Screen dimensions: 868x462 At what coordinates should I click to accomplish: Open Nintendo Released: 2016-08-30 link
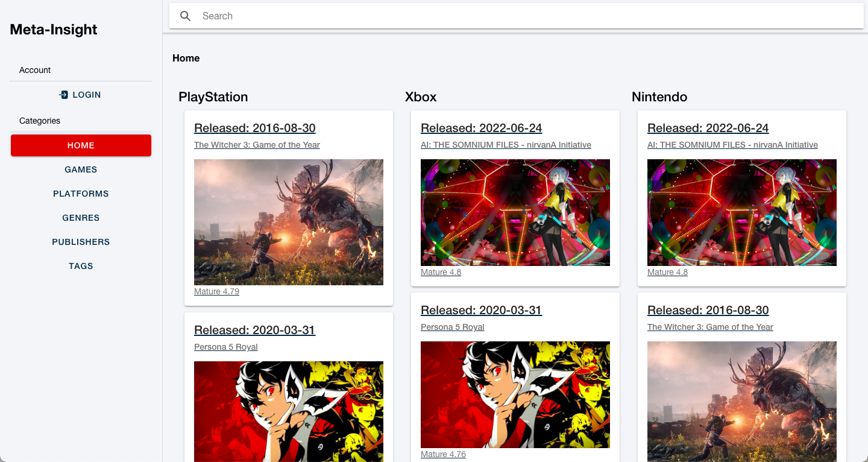coord(708,310)
